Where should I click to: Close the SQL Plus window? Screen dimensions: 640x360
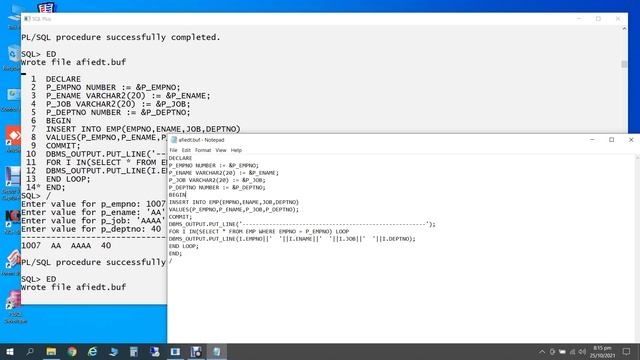618,19
